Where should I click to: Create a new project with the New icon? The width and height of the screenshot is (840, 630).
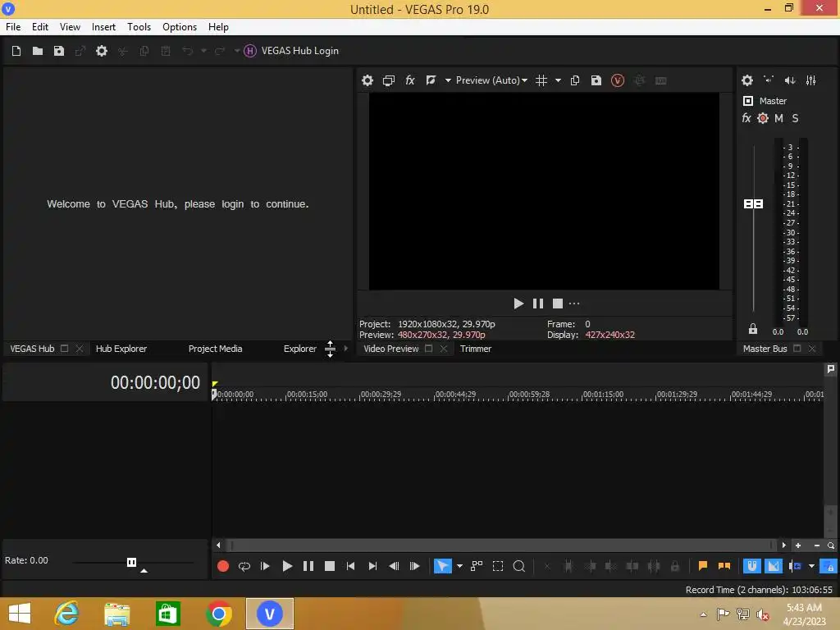16,51
